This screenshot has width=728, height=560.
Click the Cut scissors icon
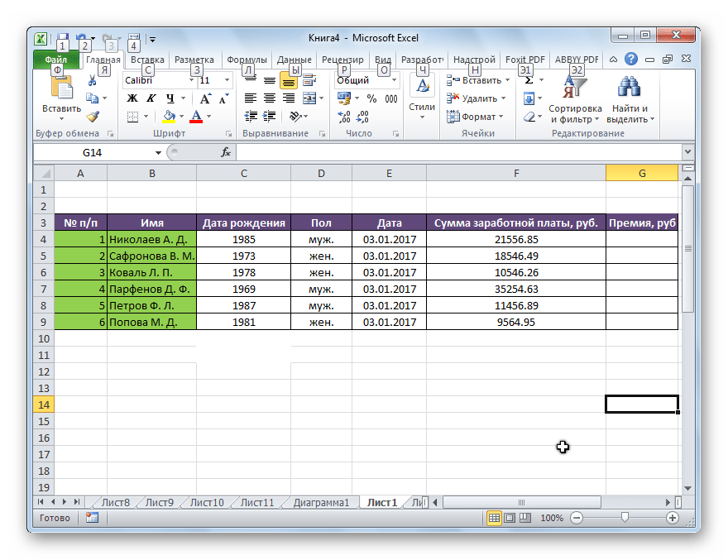tap(93, 80)
